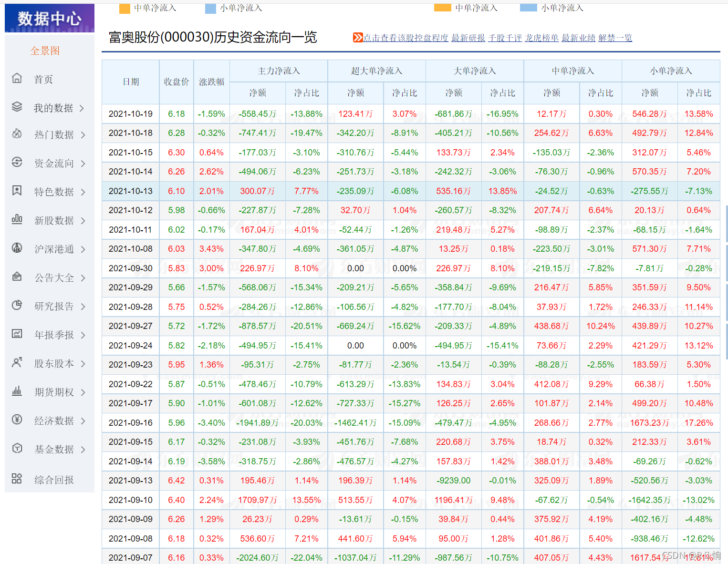The width and height of the screenshot is (728, 564).
Task: Click the home icon beside 首页
Action: pos(17,78)
